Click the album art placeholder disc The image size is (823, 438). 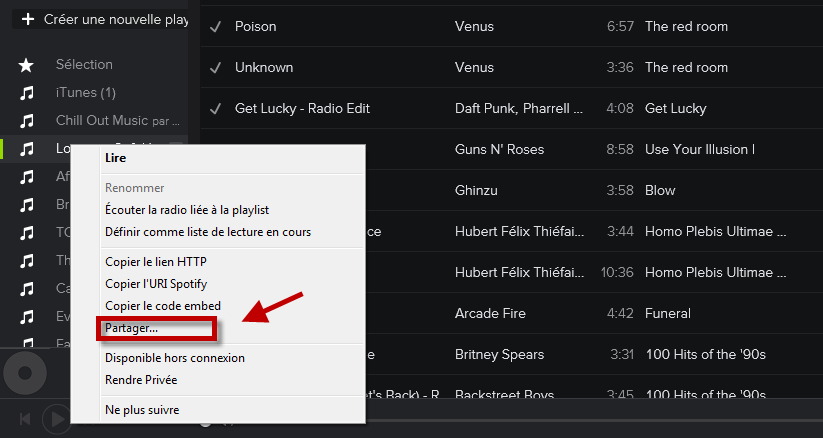[24, 374]
